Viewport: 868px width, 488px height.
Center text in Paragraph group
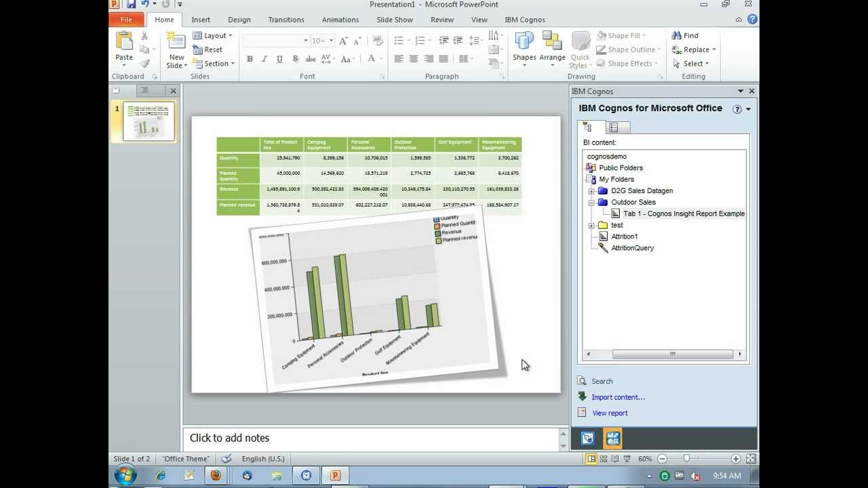click(x=414, y=60)
